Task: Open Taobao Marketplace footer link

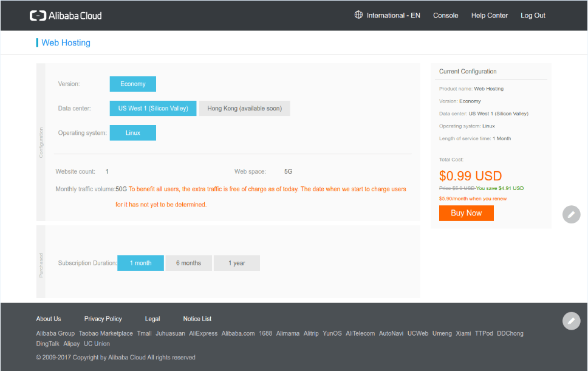Action: coord(106,333)
